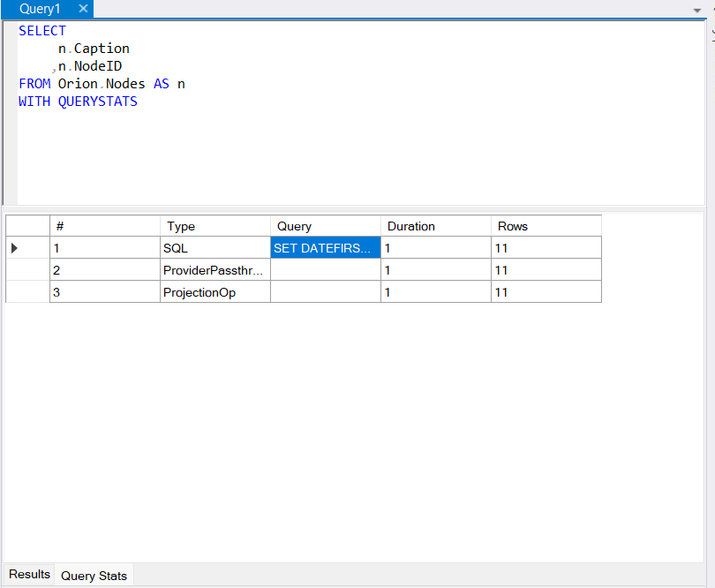This screenshot has width=715, height=588.
Task: Select Duration cell of ProjectionOp row
Action: click(436, 292)
